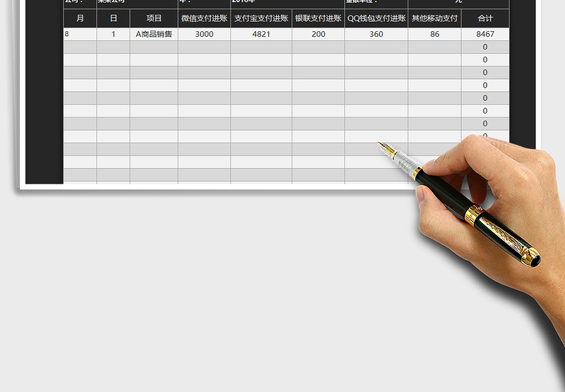Click the day cell containing 1

click(113, 34)
